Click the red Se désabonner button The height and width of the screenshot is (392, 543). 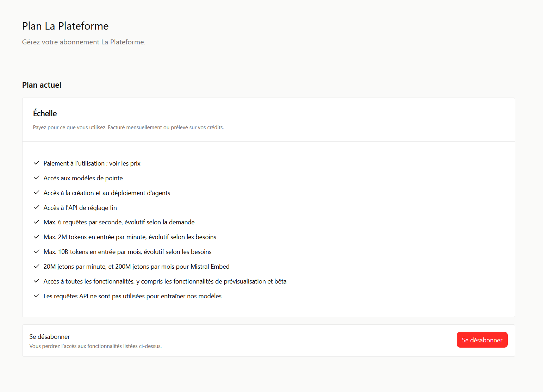tap(482, 340)
